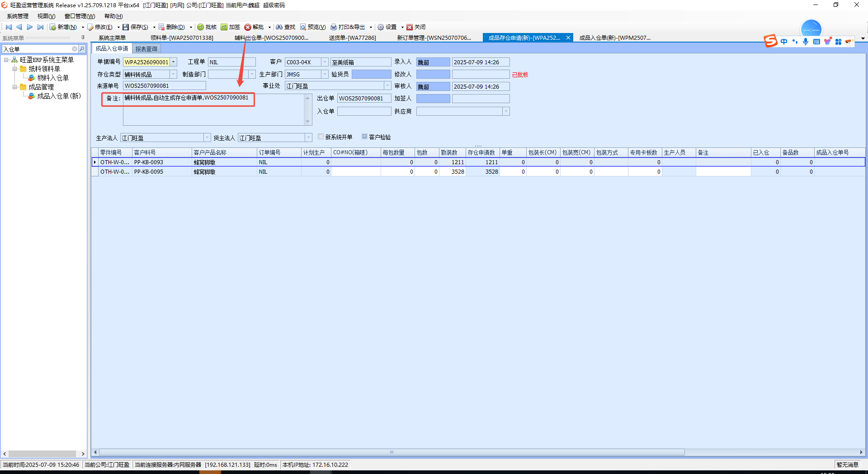Open the 新增 dropdown arrow
The height and width of the screenshot is (474, 868).
pos(83,27)
